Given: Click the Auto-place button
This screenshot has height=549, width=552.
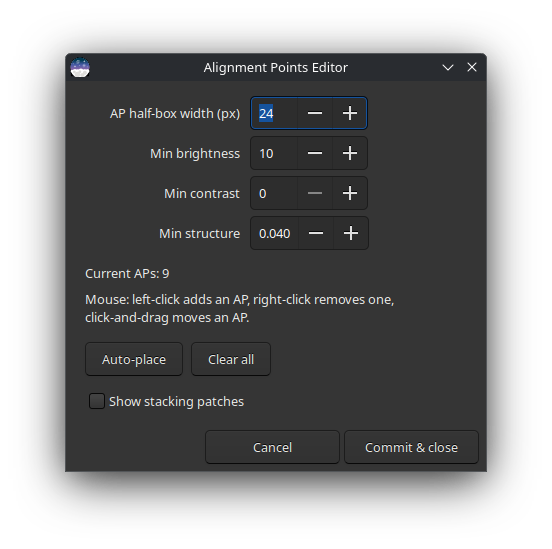Looking at the screenshot, I should pos(134,359).
